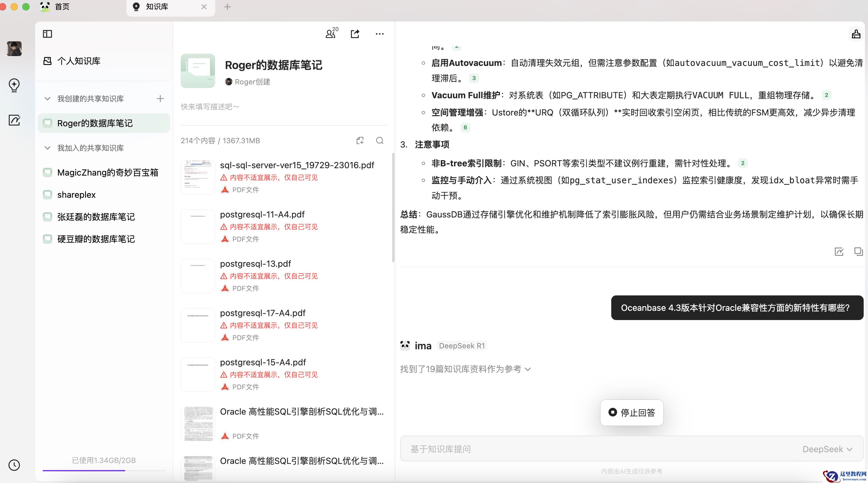Open the members icon showing 20
Screen dimensions: 868x483
(x=331, y=34)
